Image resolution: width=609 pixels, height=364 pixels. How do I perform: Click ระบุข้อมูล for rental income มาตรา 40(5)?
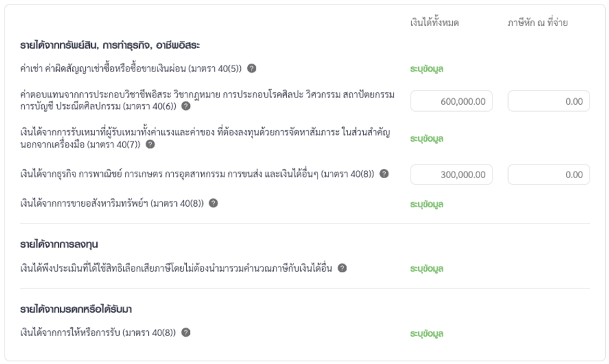tap(426, 69)
